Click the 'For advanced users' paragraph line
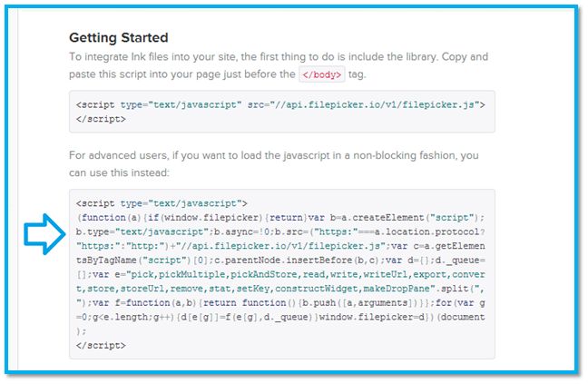 tap(281, 155)
